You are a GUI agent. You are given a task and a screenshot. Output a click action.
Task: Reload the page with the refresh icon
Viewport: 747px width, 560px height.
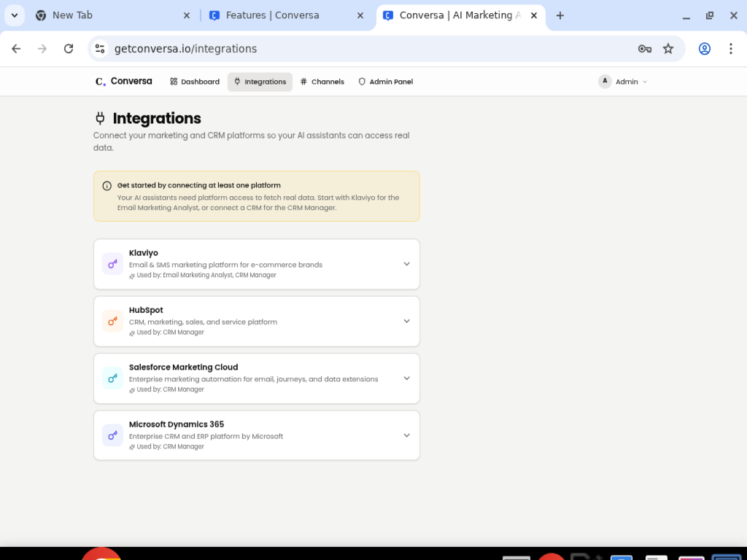69,49
